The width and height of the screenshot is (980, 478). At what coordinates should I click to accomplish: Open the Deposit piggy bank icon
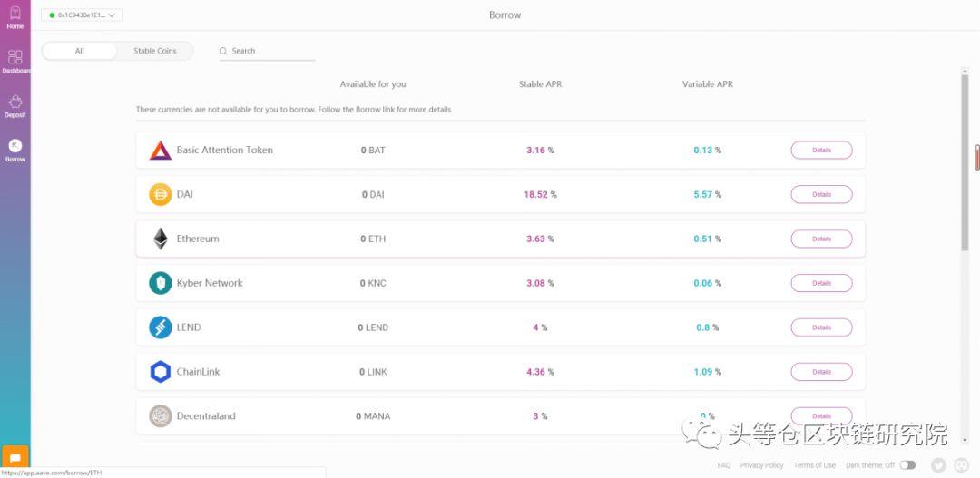click(x=15, y=102)
